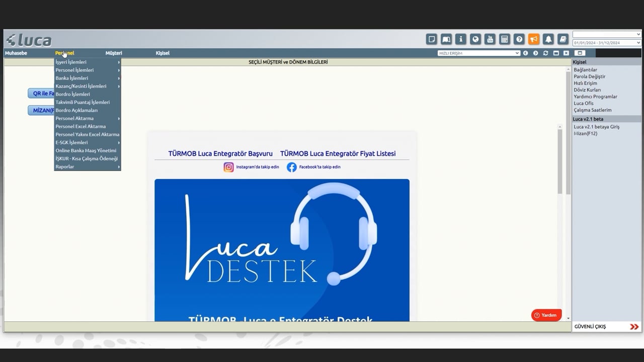Select Personel Yakını Excel Aktarma
Screen dimensions: 644x362
click(88, 134)
